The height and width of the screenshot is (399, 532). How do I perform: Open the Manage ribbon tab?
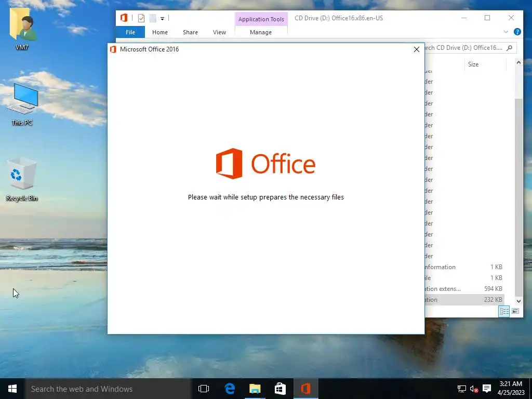[x=261, y=32]
